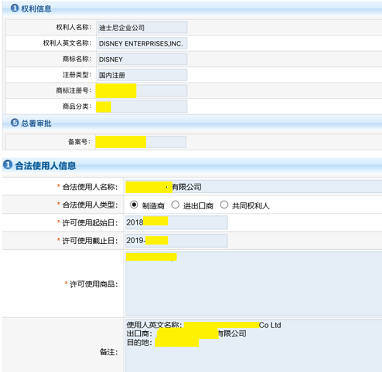Viewport: 382px width, 372px height.
Task: Click the 注册类型 field showing 国内注册
Action: 142,75
